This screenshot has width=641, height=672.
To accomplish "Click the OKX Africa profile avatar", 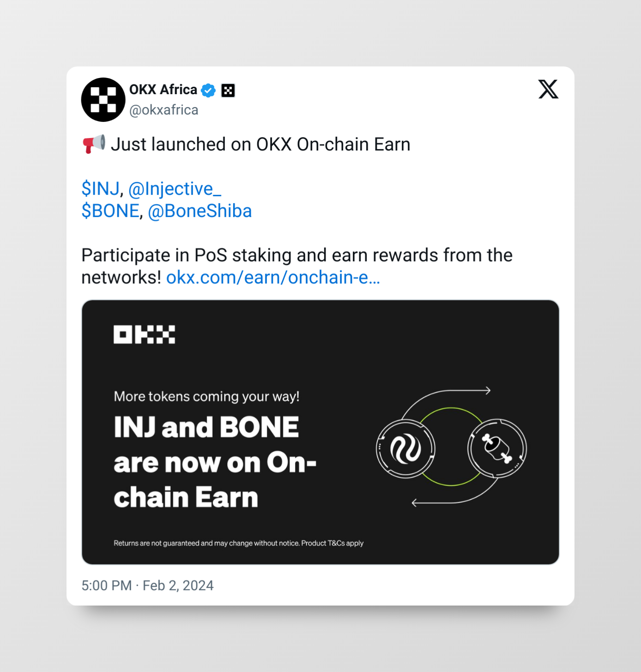I will (103, 100).
